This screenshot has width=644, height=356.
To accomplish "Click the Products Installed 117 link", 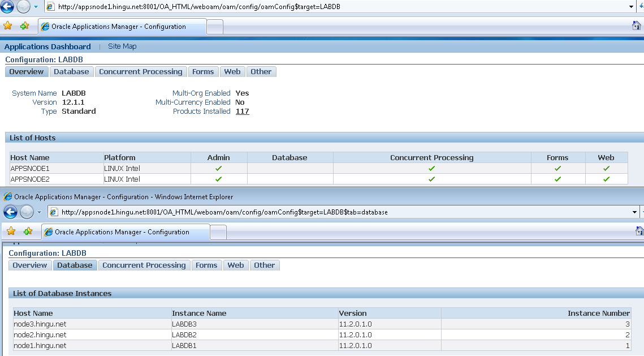I will coord(242,111).
